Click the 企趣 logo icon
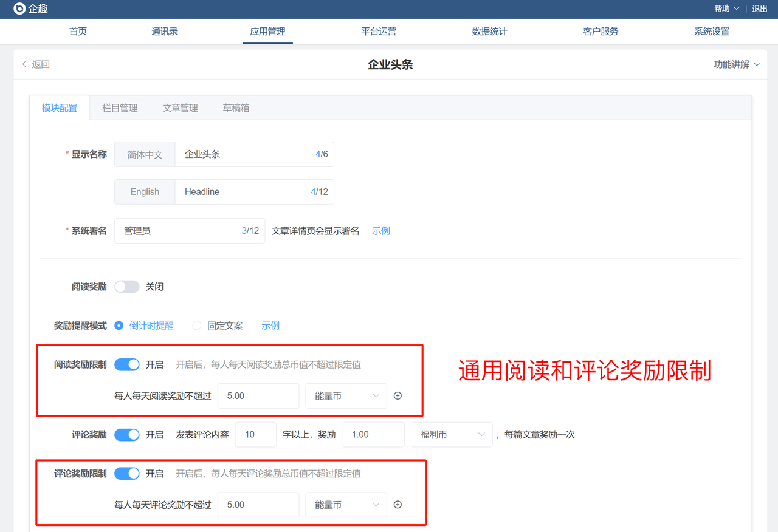 [x=19, y=9]
